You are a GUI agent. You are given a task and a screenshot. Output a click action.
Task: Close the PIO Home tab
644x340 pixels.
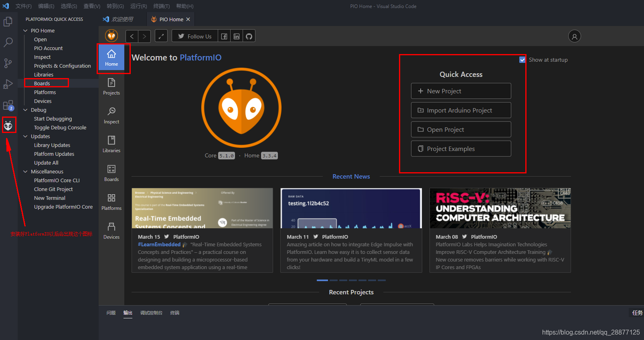[x=188, y=19]
